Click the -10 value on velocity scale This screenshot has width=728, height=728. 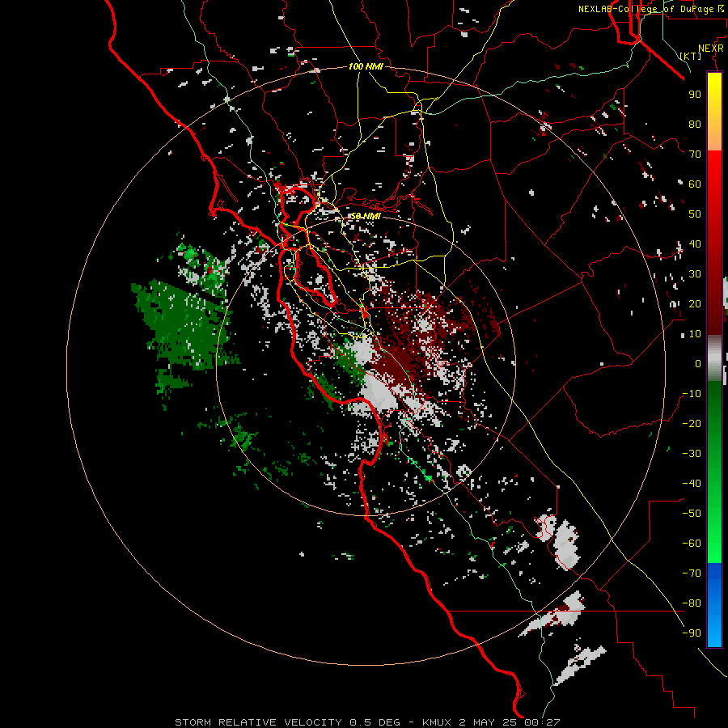click(x=692, y=394)
